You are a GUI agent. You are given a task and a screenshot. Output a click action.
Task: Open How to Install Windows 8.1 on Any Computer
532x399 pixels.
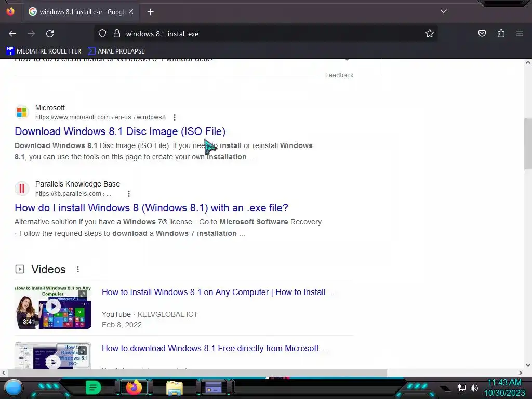click(x=218, y=292)
